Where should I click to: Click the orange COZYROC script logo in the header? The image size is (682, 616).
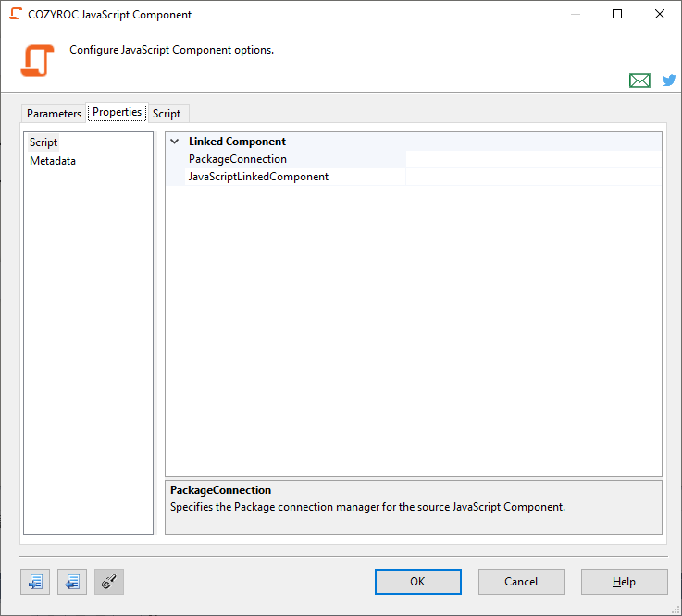click(37, 60)
